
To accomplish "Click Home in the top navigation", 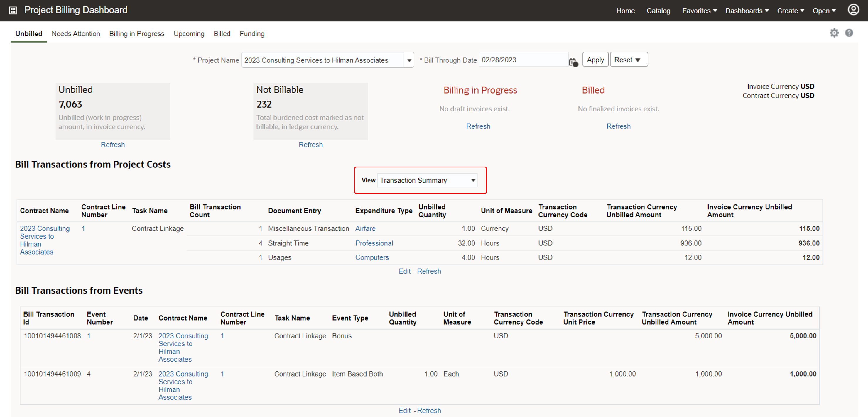I will coord(625,11).
